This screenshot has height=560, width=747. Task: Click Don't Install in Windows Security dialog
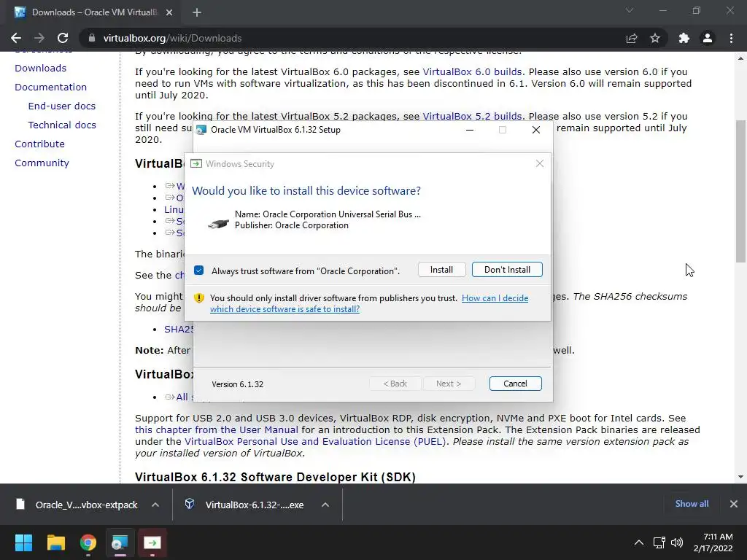(507, 270)
